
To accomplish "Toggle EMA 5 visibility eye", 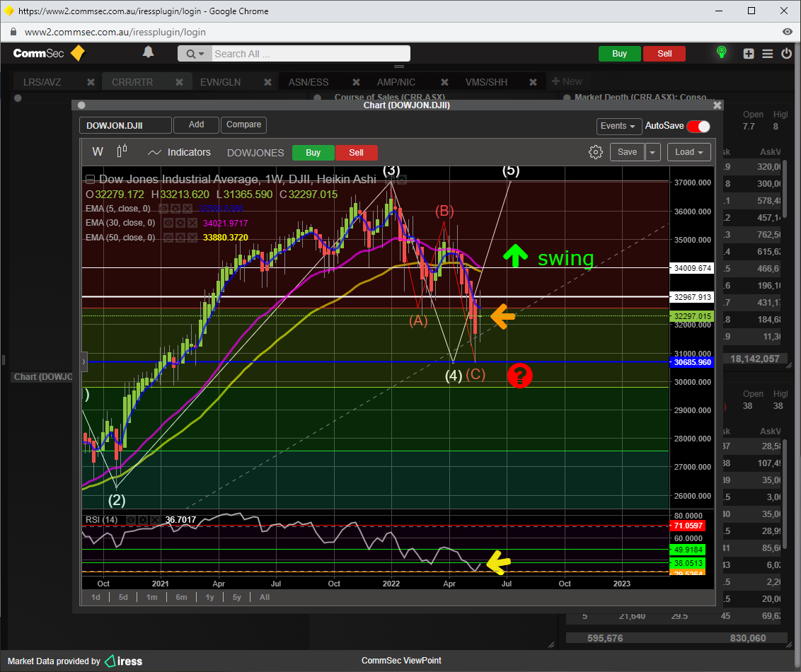I will click(x=163, y=209).
